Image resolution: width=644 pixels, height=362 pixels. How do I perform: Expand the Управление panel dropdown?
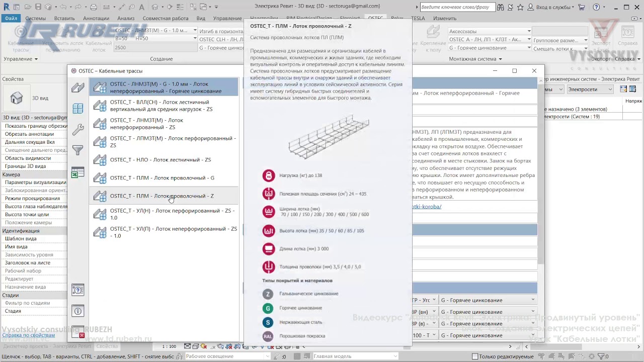(x=21, y=59)
